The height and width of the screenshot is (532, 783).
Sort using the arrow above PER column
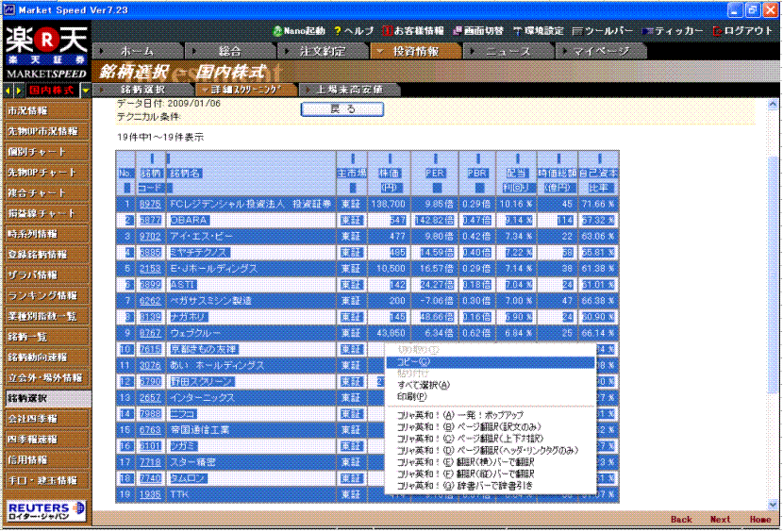click(x=436, y=158)
